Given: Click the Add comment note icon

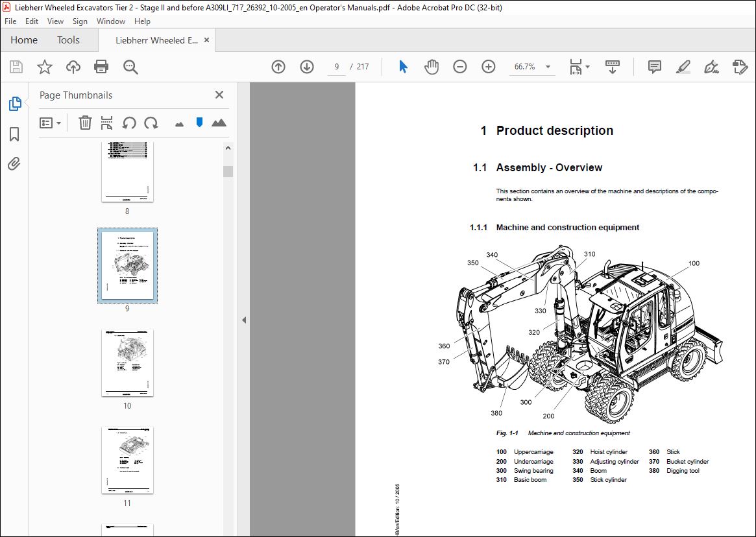Looking at the screenshot, I should pos(654,67).
